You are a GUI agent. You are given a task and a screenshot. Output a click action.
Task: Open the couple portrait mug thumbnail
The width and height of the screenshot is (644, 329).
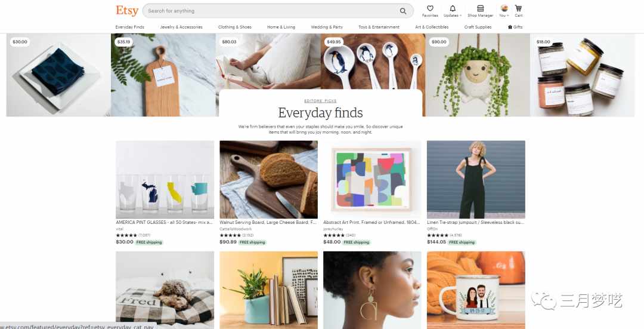476,290
